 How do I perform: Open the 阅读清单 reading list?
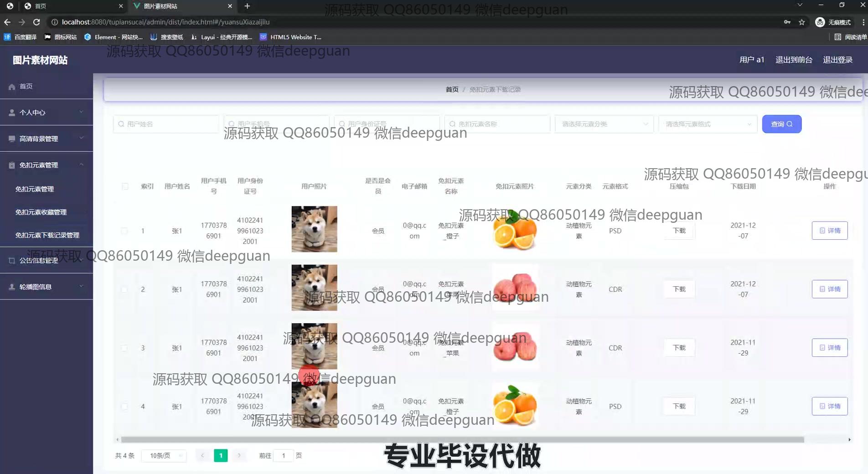(x=851, y=37)
